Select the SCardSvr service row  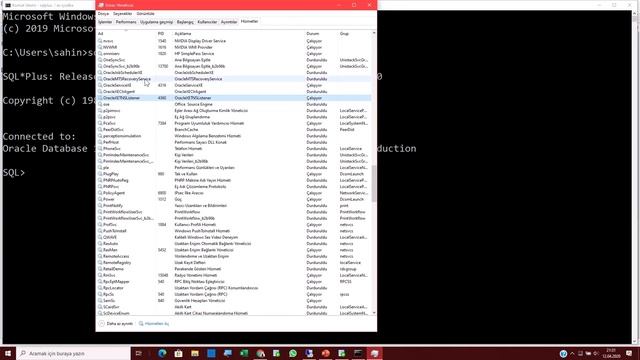(x=234, y=307)
